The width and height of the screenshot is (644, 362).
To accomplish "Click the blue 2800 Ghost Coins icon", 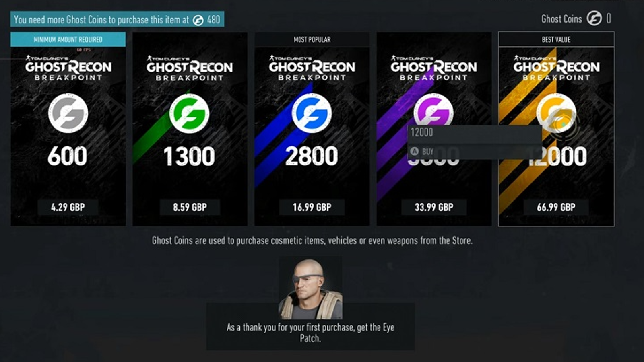I will pyautogui.click(x=312, y=113).
